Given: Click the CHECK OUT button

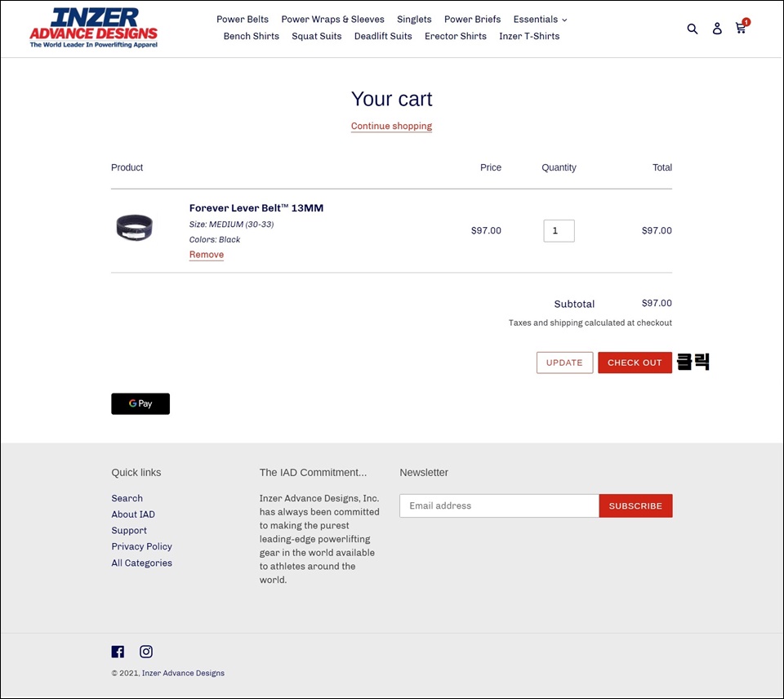Looking at the screenshot, I should point(635,363).
